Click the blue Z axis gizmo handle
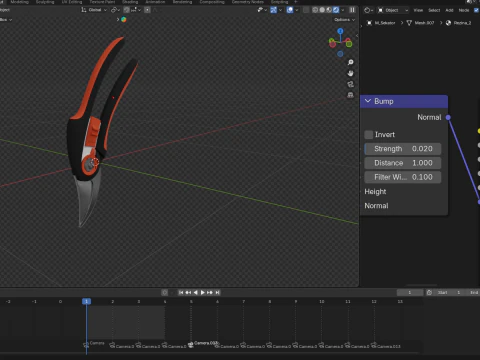 click(340, 31)
